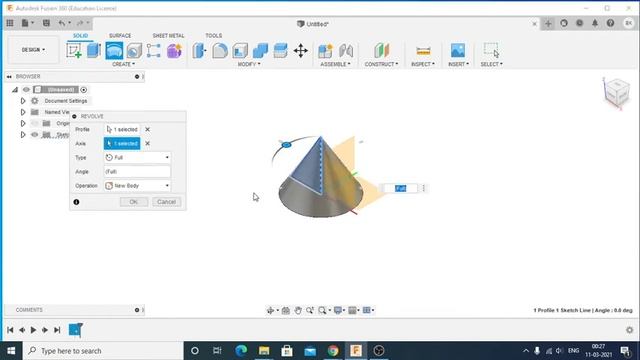Collapse the root component tree
Viewport: 640px width, 360px height.
(x=15, y=89)
